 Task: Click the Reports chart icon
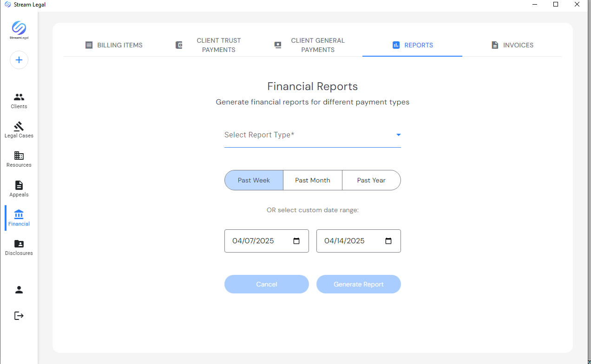click(x=396, y=45)
